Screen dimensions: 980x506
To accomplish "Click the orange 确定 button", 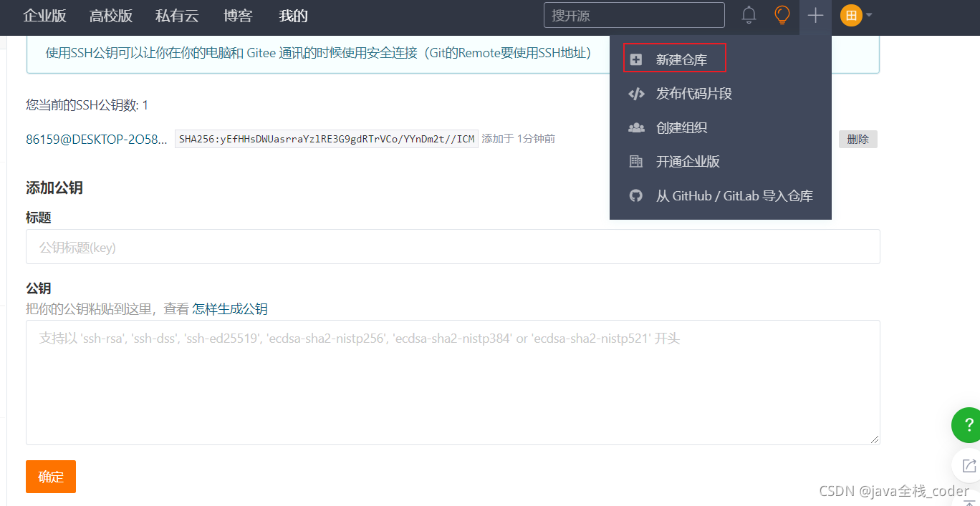I will click(x=51, y=477).
